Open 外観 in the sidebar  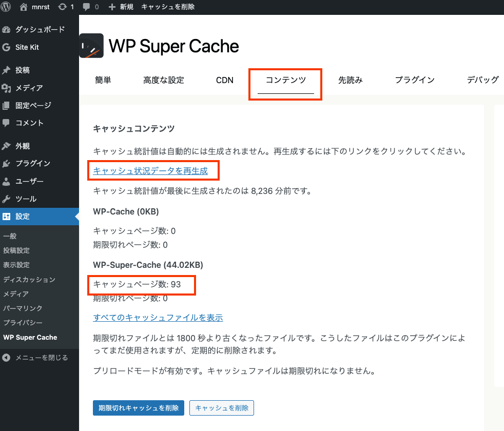pos(23,146)
